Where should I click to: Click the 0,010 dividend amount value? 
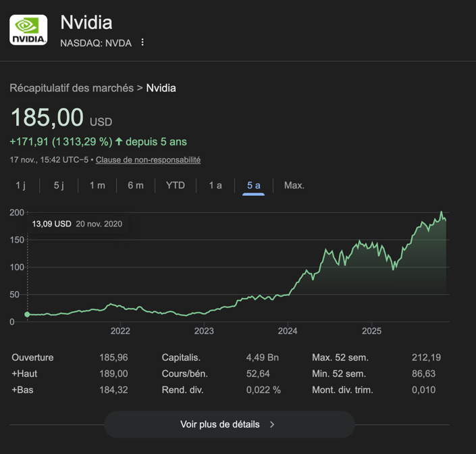point(424,390)
